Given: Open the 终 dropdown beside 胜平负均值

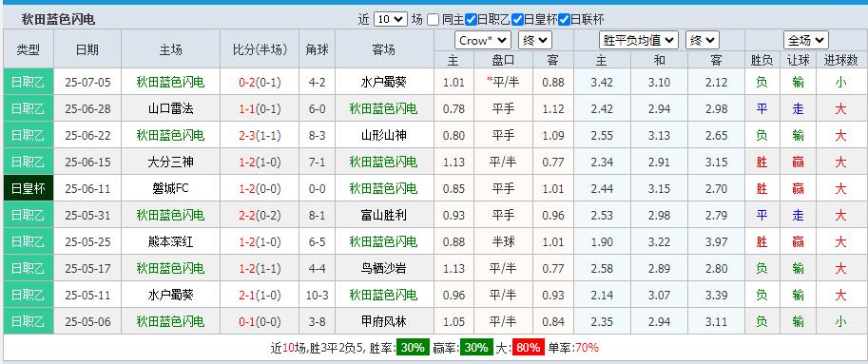Looking at the screenshot, I should tap(703, 40).
